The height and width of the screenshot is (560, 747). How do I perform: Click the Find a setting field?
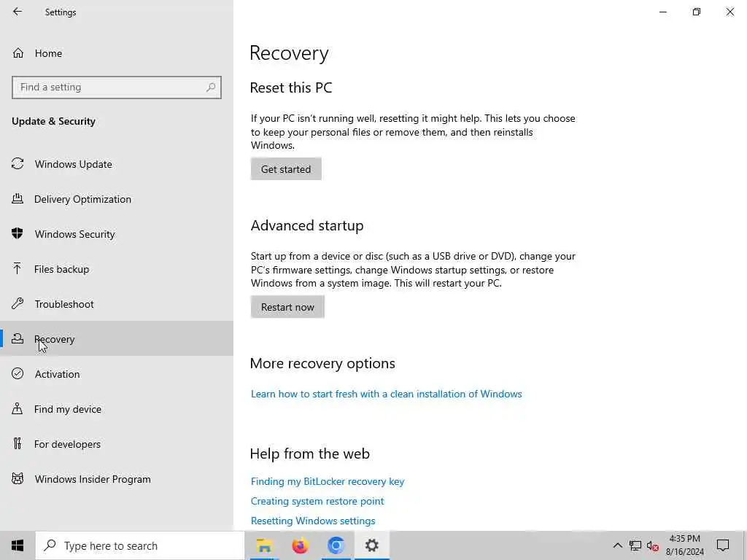[x=117, y=87]
